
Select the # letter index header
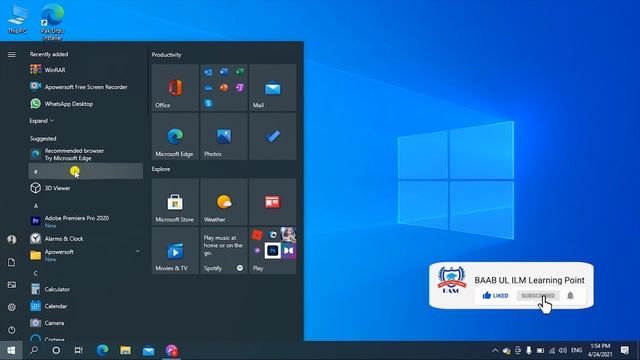(86, 171)
